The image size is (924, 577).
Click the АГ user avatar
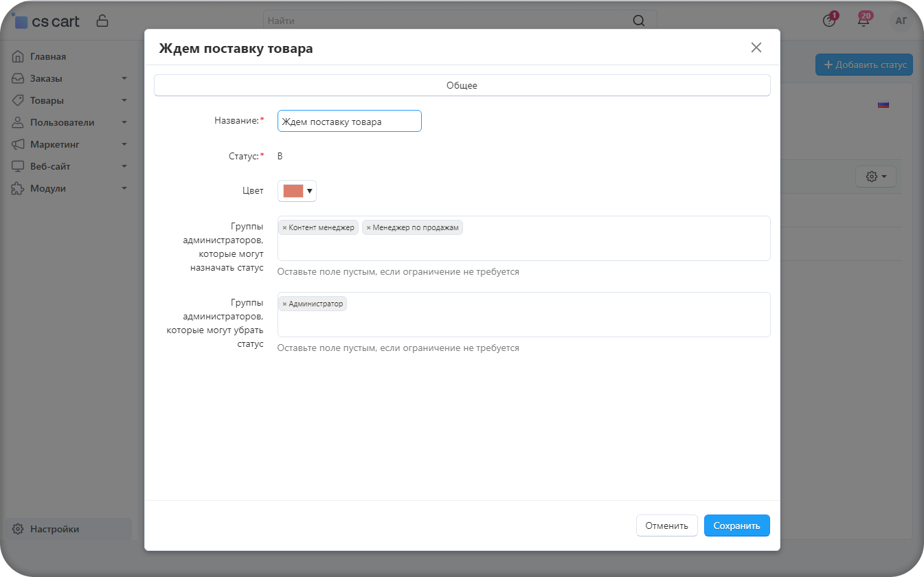point(901,21)
